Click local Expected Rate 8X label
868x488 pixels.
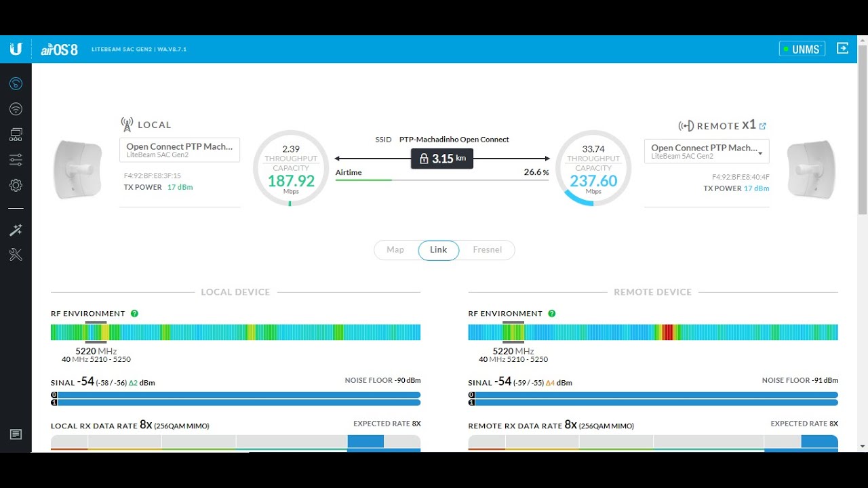[x=387, y=424]
